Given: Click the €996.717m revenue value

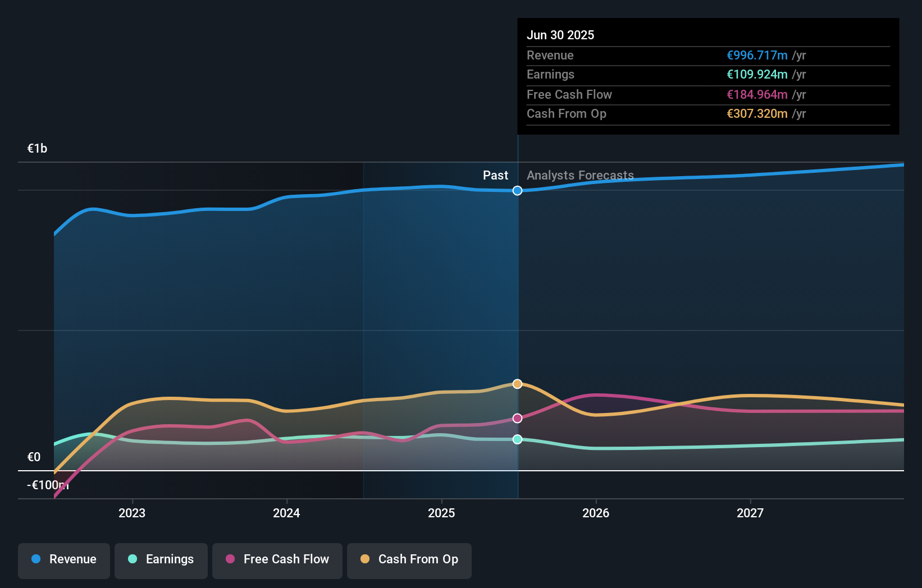Looking at the screenshot, I should pos(757,55).
